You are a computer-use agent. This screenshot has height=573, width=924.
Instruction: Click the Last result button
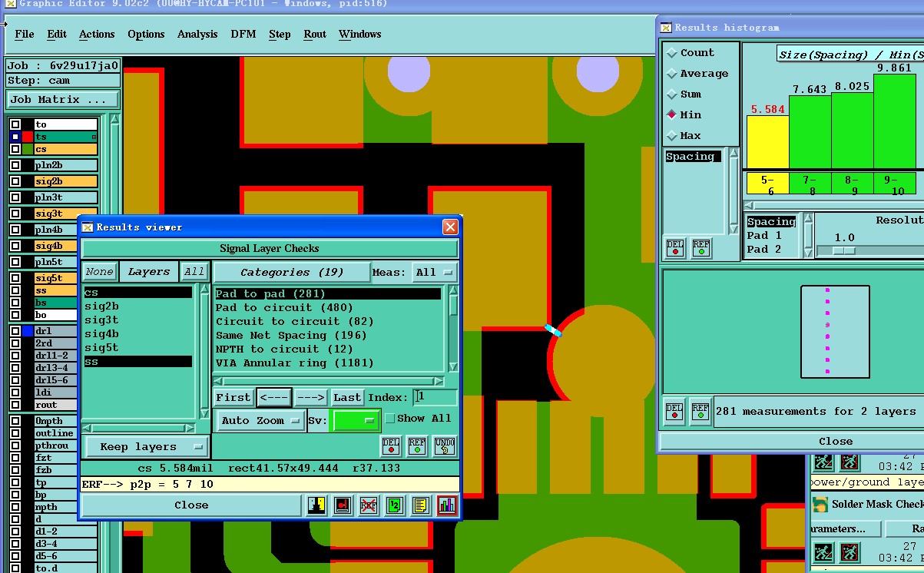tap(347, 397)
